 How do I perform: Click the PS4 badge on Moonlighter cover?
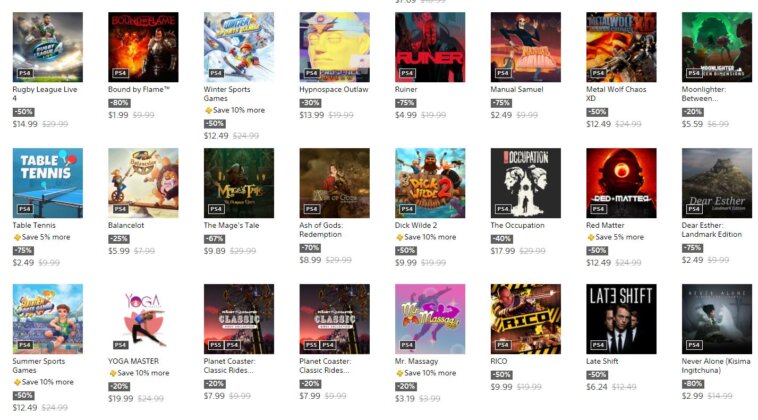click(694, 73)
